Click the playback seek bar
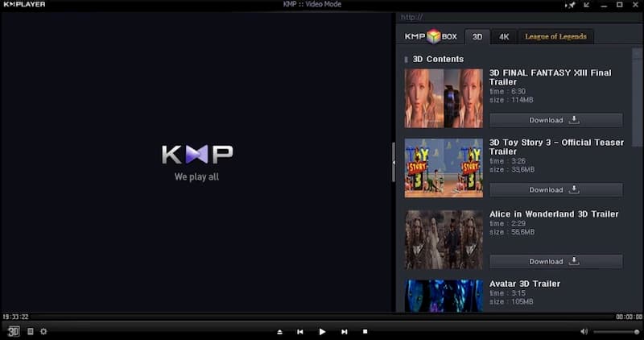Viewport: 644px width, 340px height. [323, 317]
